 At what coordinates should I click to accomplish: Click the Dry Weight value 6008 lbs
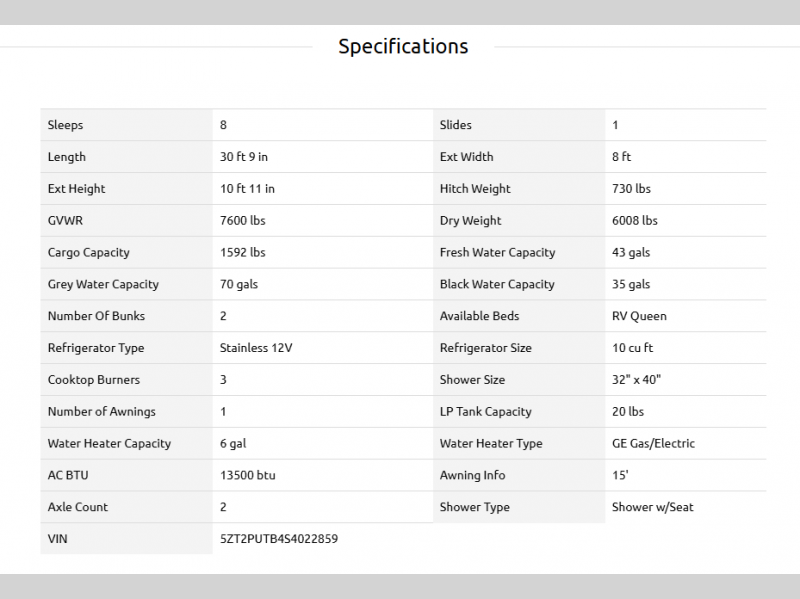(x=635, y=221)
